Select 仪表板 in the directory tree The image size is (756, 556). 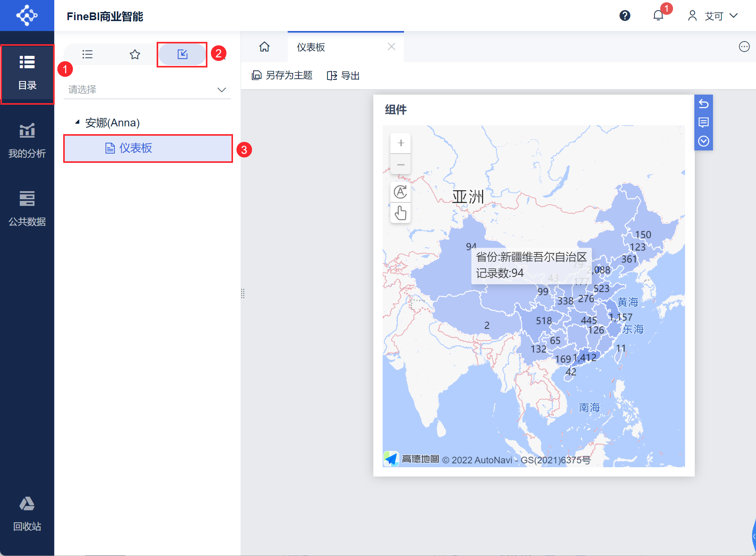coord(136,148)
